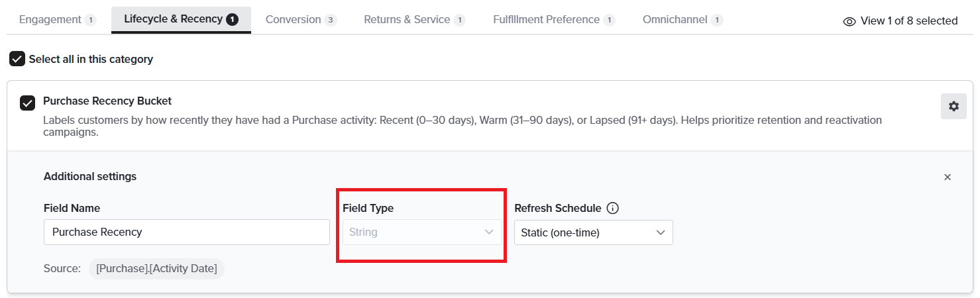
Task: Click the Refresh Schedule info icon
Action: tap(613, 208)
